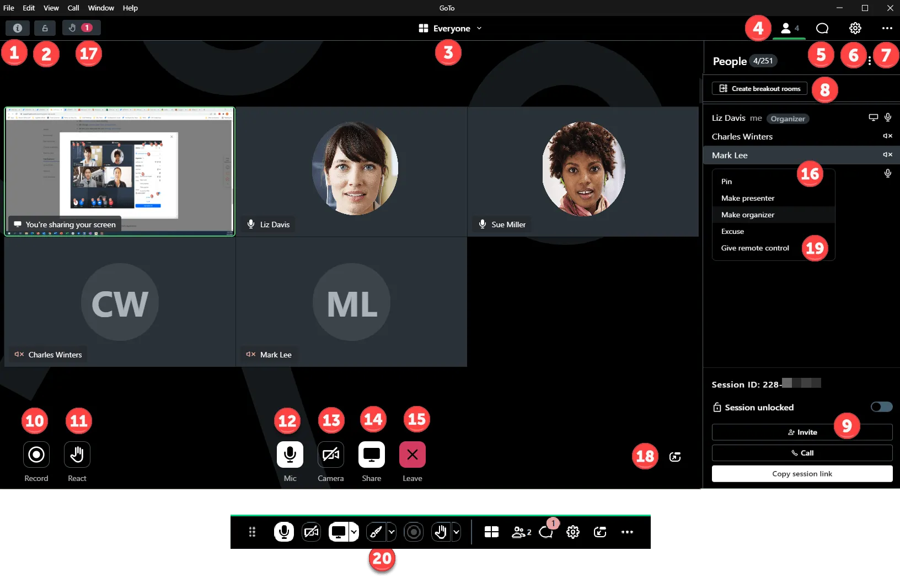Click the return-to-window icon in floating toolbar

pos(600,532)
